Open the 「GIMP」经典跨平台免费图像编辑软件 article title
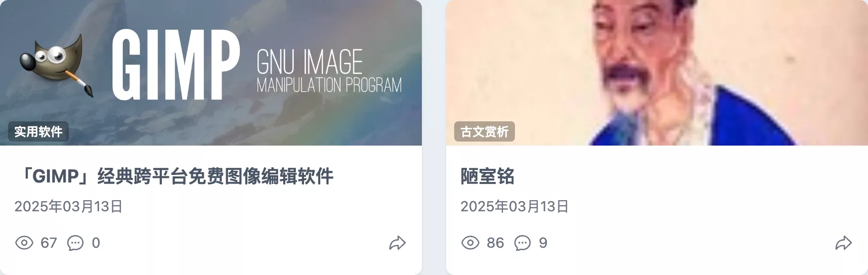Image resolution: width=868 pixels, height=275 pixels. coord(174,176)
